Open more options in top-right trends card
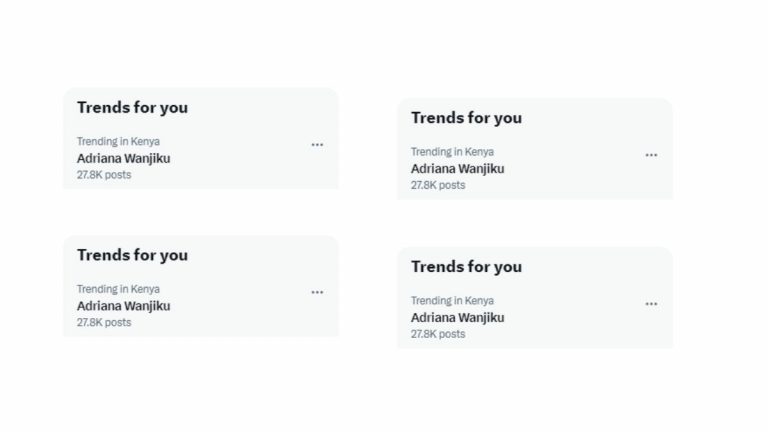This screenshot has height=432, width=768. (651, 155)
